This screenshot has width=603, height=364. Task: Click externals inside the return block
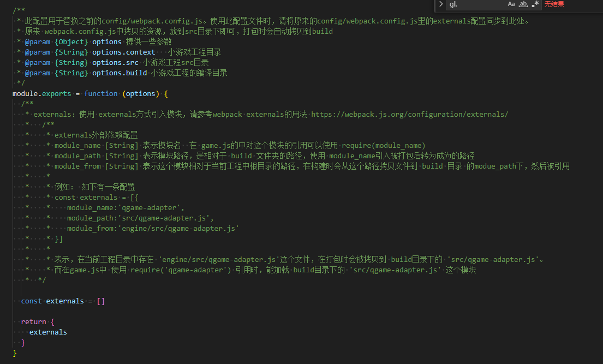(48, 332)
